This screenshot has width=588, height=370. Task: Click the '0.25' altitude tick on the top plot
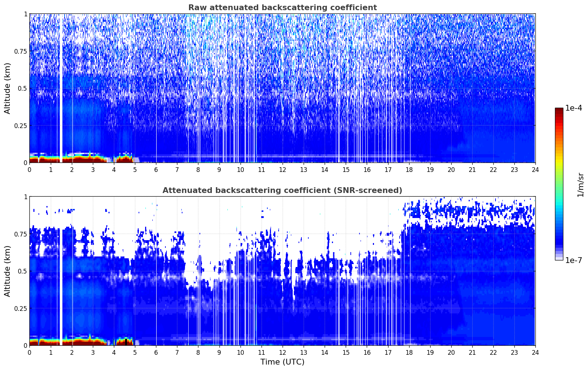[x=21, y=126]
